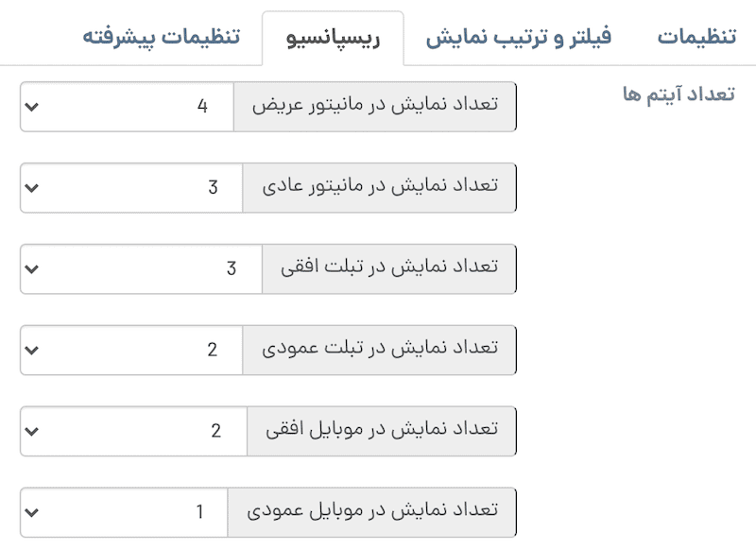Click the chevron arrow in the مانیتور عریض row

pyautogui.click(x=32, y=106)
